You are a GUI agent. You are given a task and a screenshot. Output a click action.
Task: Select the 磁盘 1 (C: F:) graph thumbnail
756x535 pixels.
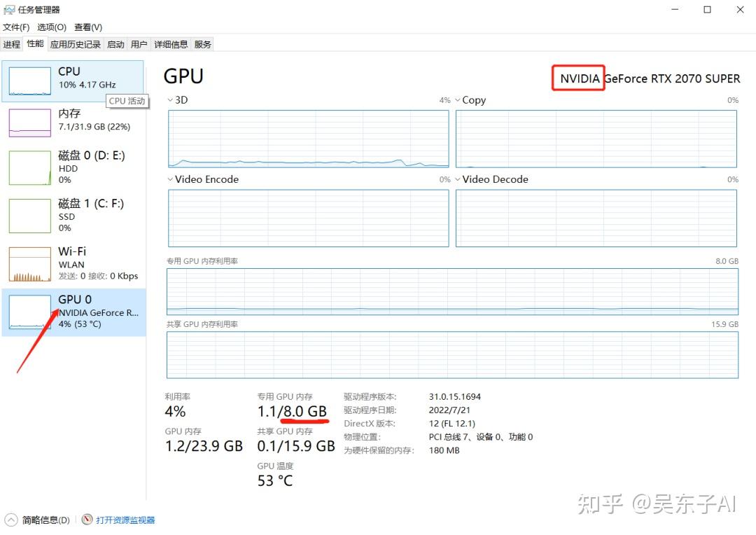(30, 216)
